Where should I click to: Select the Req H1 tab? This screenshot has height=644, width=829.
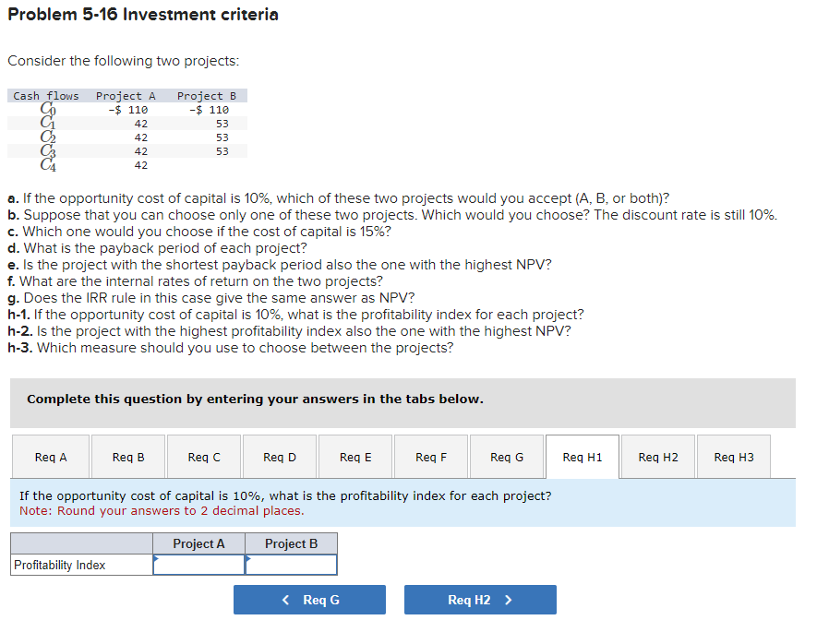[582, 456]
